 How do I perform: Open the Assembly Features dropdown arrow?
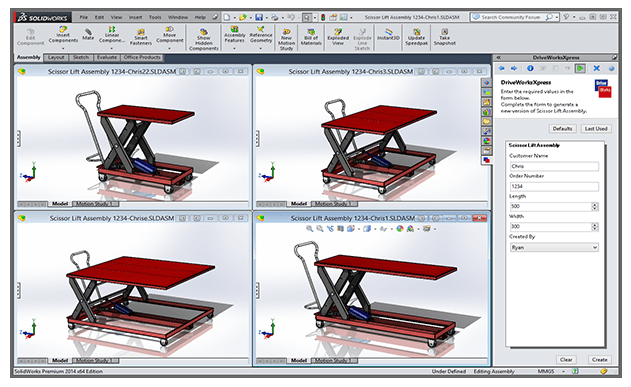tap(234, 48)
